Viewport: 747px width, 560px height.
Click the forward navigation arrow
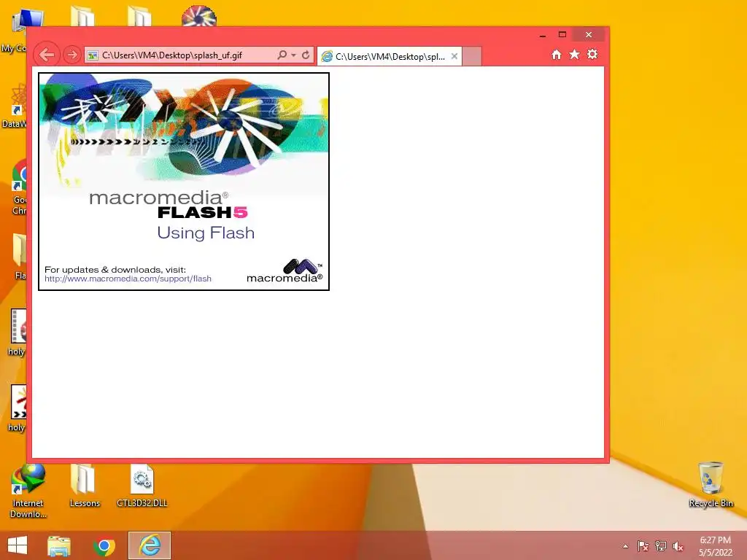pyautogui.click(x=72, y=55)
